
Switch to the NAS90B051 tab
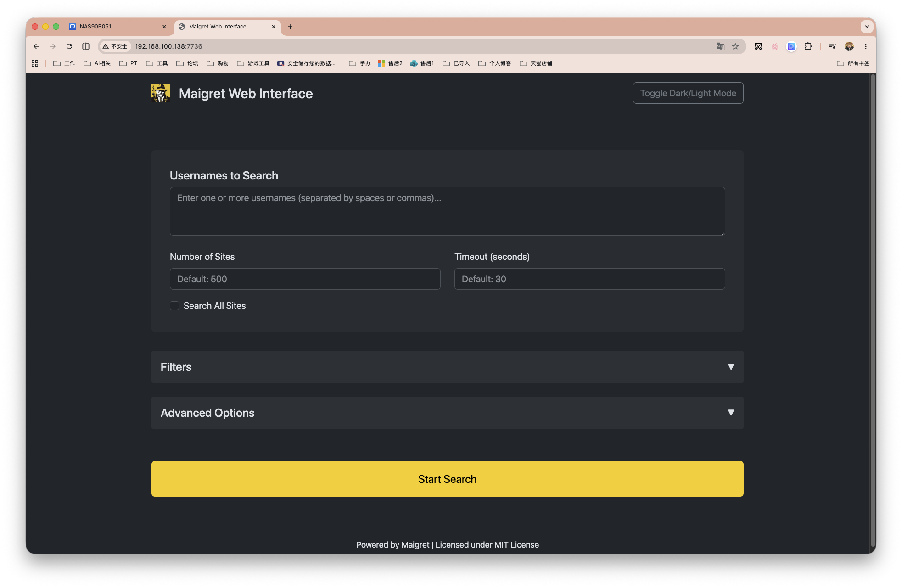click(118, 27)
